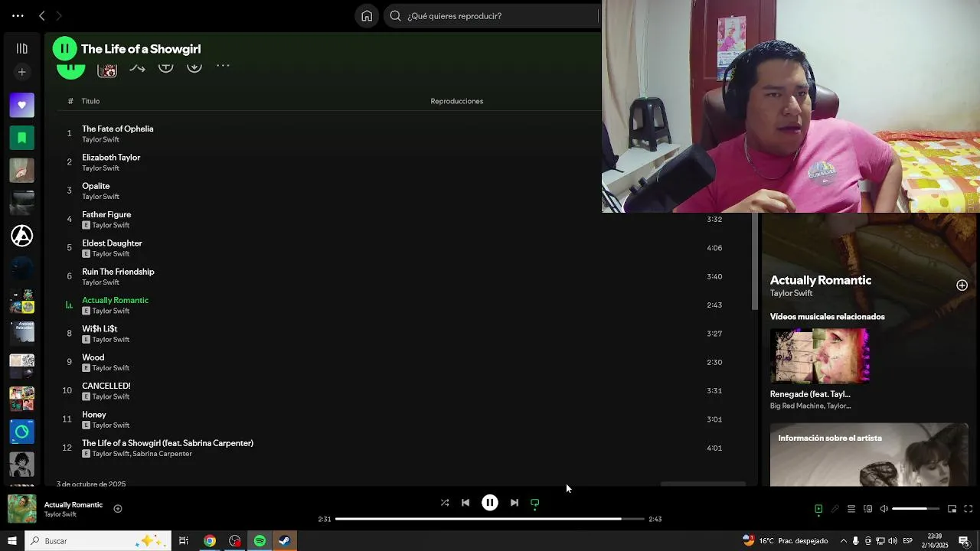Screen dimensions: 980x551
Task: Click the horizontal scrollbar below track list
Action: (703, 484)
